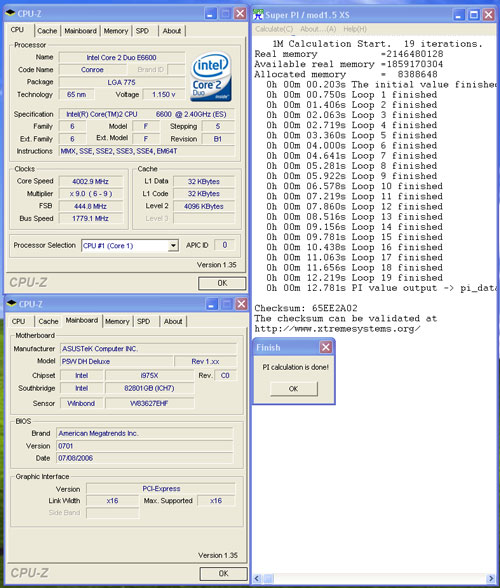Click the Super PI title bar icon
500x588 pixels.
click(x=258, y=15)
